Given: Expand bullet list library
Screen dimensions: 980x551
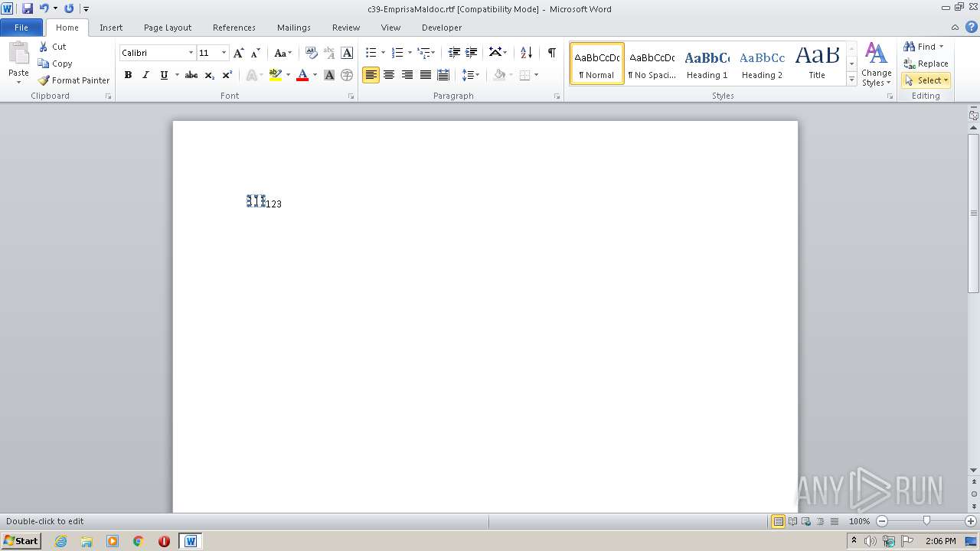Looking at the screenshot, I should pos(383,53).
